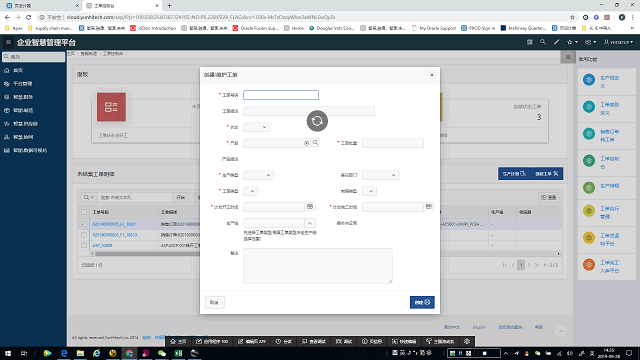Viewport: 640px width, 360px height.
Task: Uncheck the row 620190000005_F2_10011 checkbox
Action: click(84, 224)
